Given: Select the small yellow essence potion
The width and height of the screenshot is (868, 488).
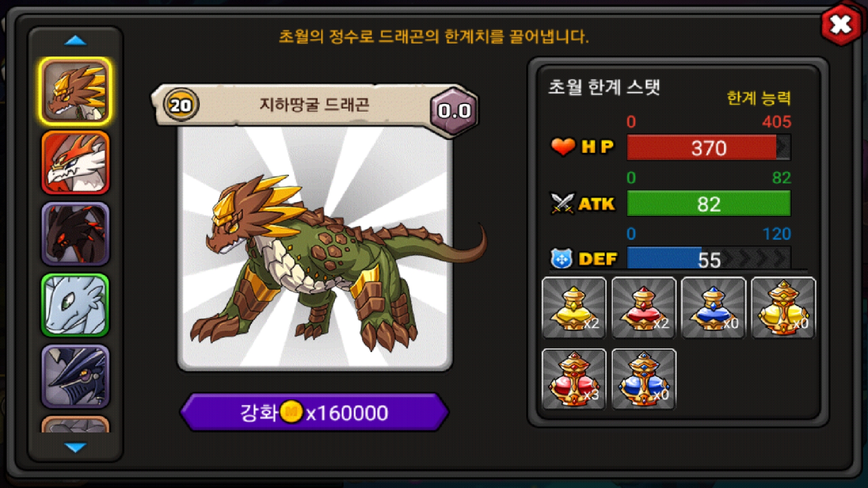Looking at the screenshot, I should [574, 308].
